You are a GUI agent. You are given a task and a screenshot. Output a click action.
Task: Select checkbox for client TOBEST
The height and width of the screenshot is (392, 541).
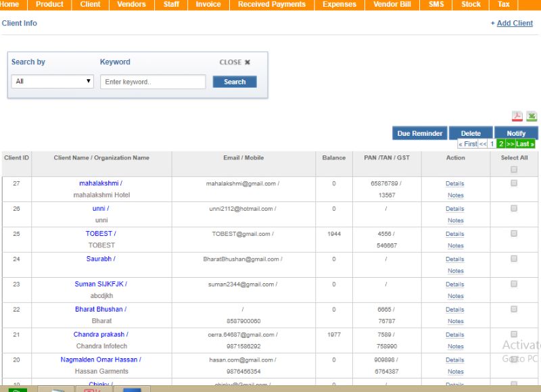(x=514, y=233)
